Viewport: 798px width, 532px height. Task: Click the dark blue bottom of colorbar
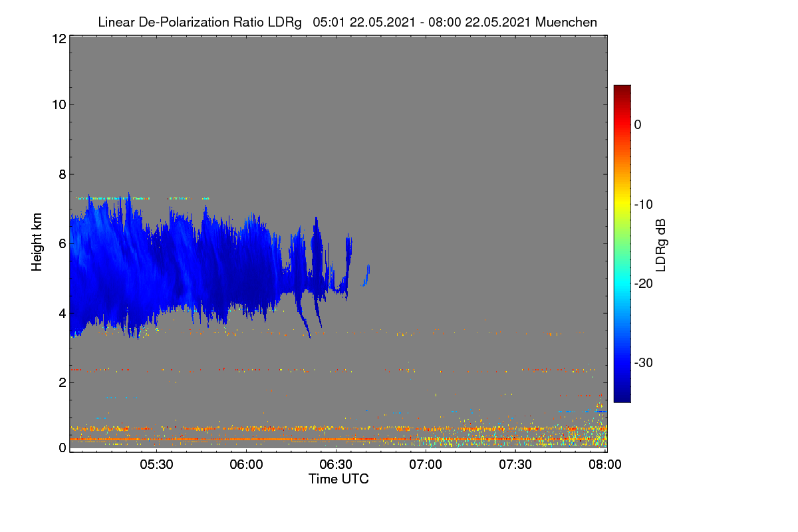(622, 396)
